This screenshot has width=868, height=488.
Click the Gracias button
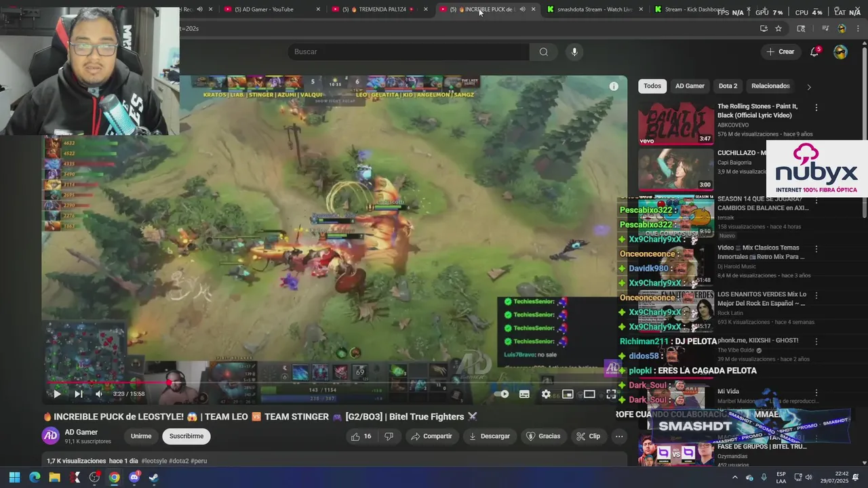pyautogui.click(x=543, y=436)
